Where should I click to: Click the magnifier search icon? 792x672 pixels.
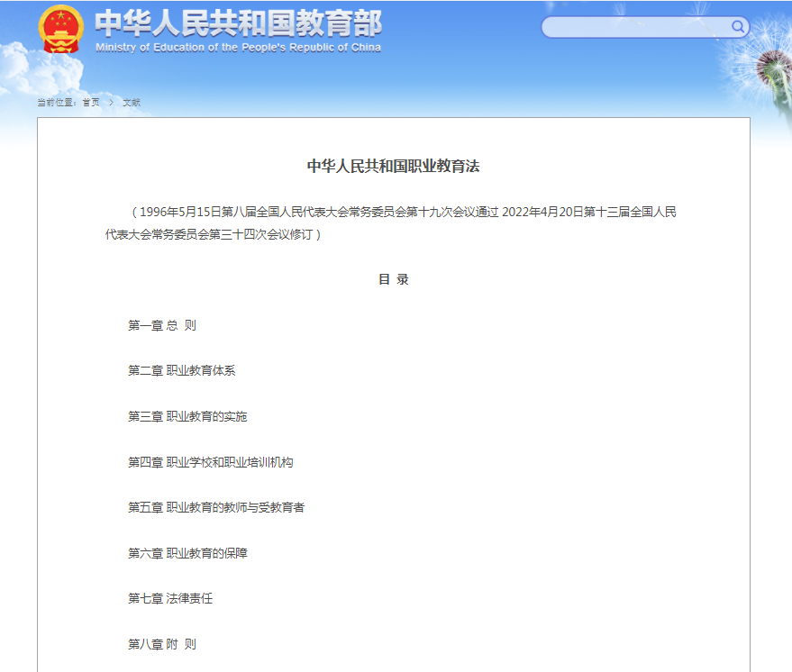(x=738, y=27)
